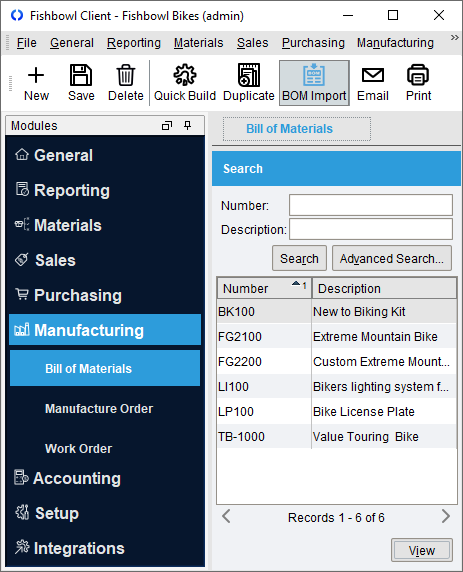Open the General menu
The image size is (463, 572).
coord(72,43)
